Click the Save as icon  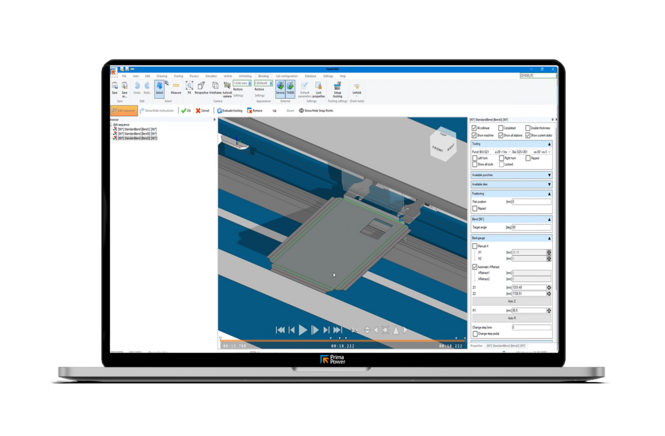pos(124,87)
